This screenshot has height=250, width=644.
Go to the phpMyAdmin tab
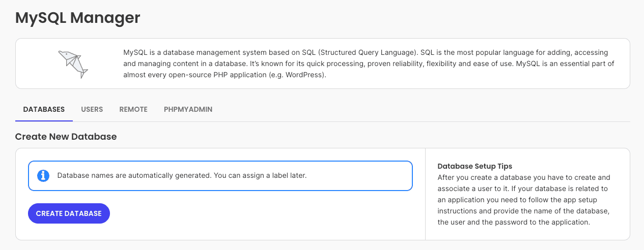click(188, 109)
